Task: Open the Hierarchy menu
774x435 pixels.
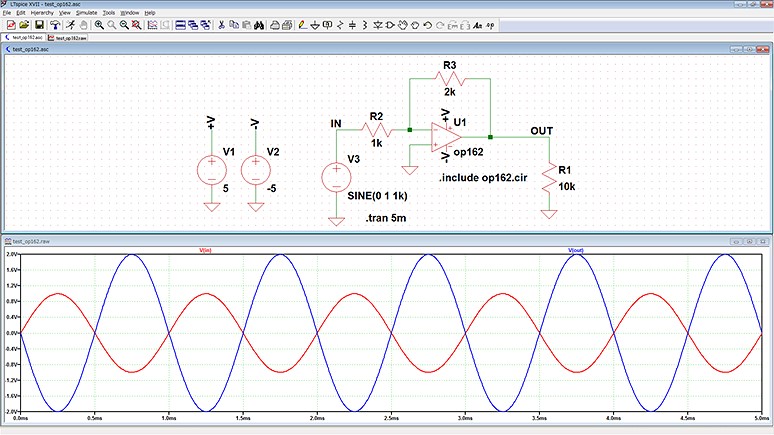Action: coord(42,12)
